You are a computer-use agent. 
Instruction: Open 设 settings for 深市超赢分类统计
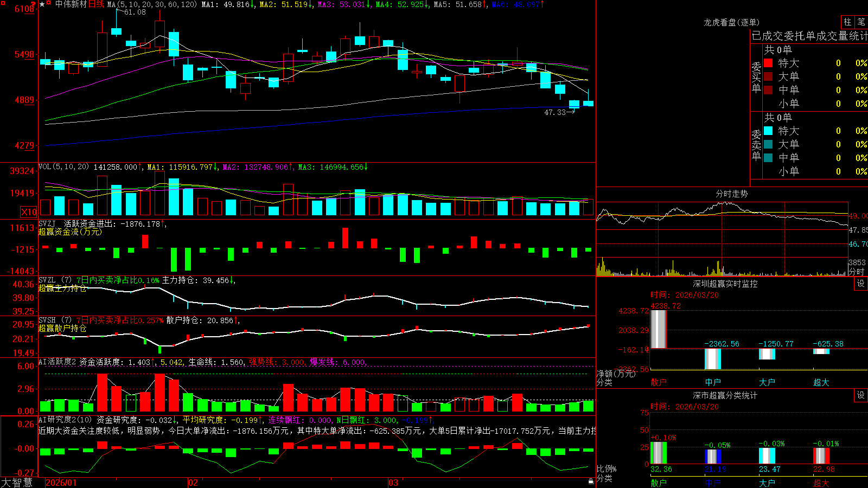[x=861, y=395]
